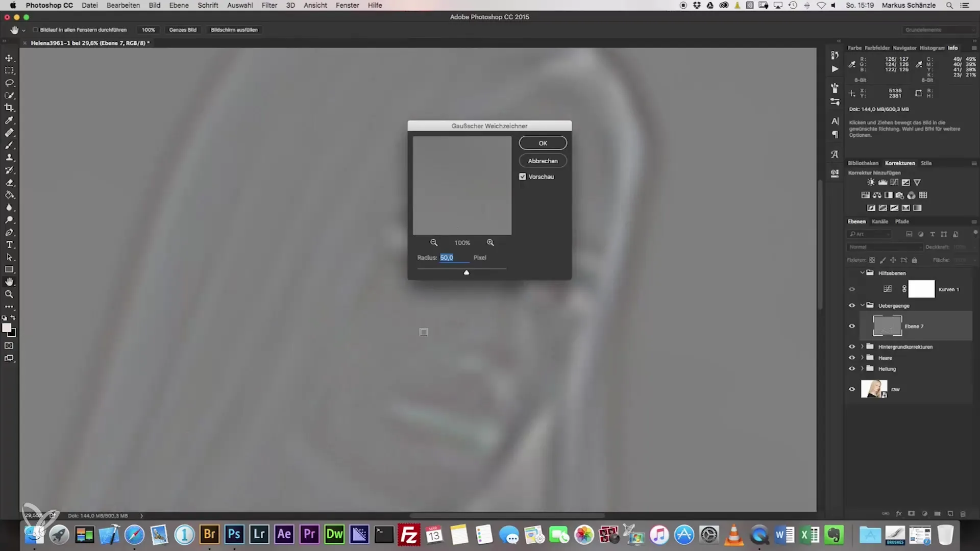Viewport: 980px width, 551px height.
Task: Hide the Hintergrundkorrekturen group
Action: [x=852, y=346]
